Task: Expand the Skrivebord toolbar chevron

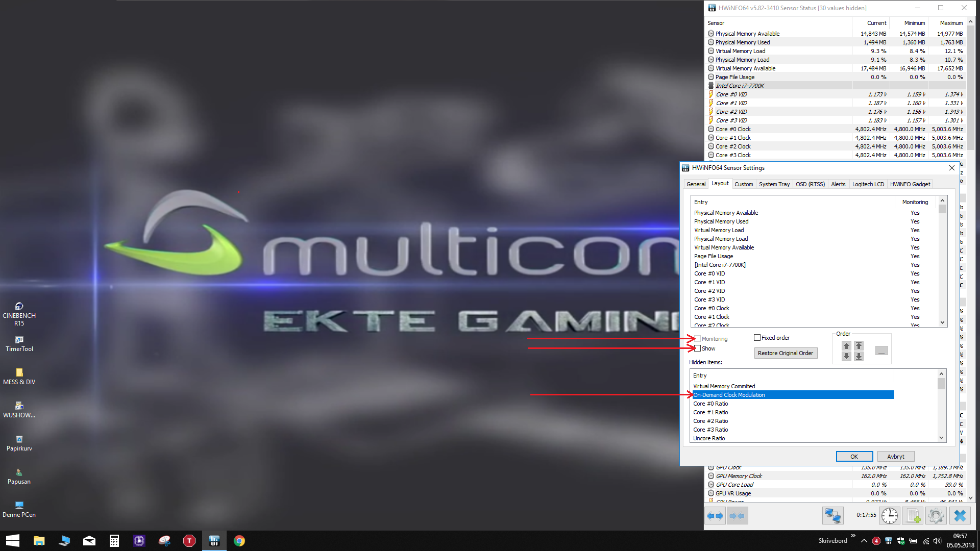Action: [x=853, y=536]
